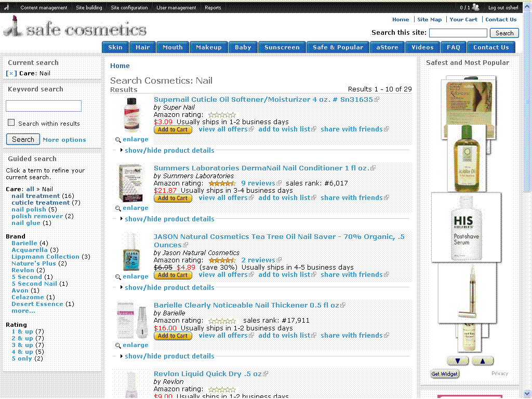This screenshot has width=532, height=399.
Task: Click the Get Widget button
Action: (445, 374)
